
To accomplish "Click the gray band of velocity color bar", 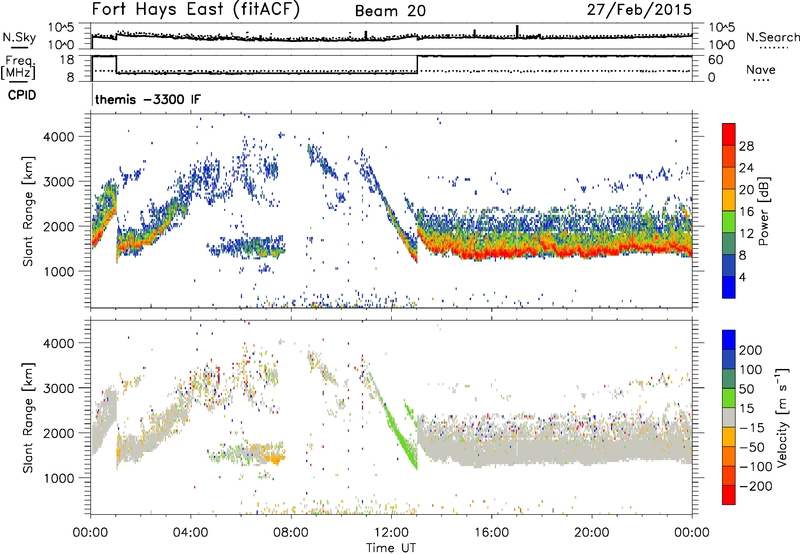I will (729, 417).
